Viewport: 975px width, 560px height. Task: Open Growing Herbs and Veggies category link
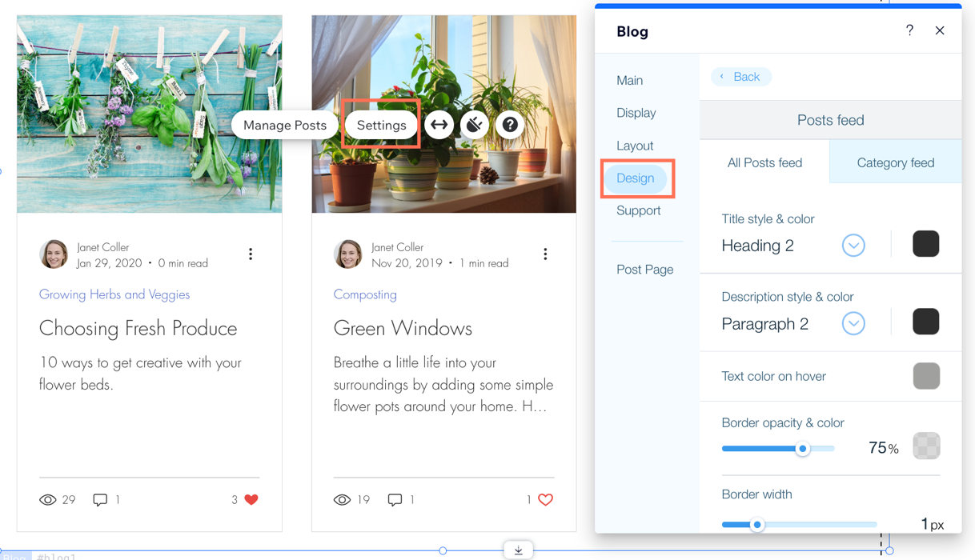click(114, 294)
